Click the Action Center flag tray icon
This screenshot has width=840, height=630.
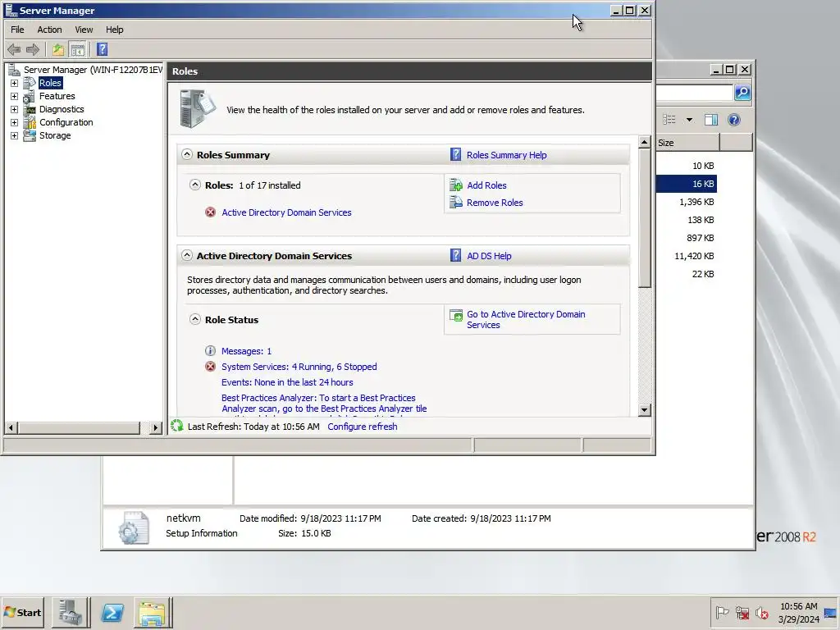pyautogui.click(x=722, y=612)
